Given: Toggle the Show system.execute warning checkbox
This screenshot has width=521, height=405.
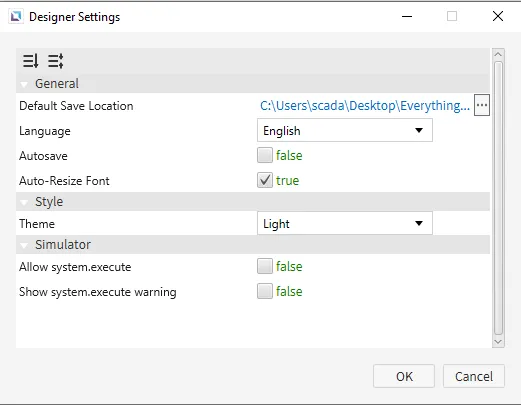Looking at the screenshot, I should point(265,291).
